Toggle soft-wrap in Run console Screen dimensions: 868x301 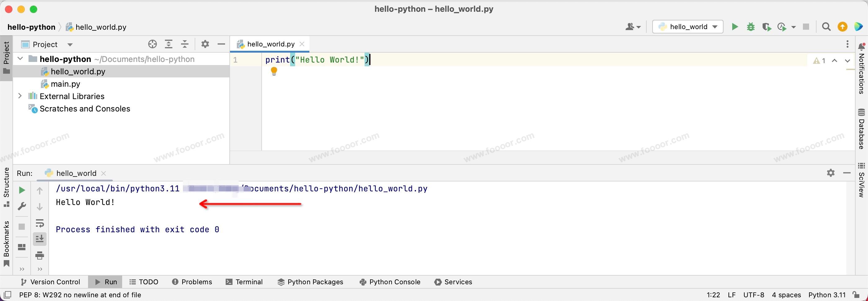(x=40, y=223)
